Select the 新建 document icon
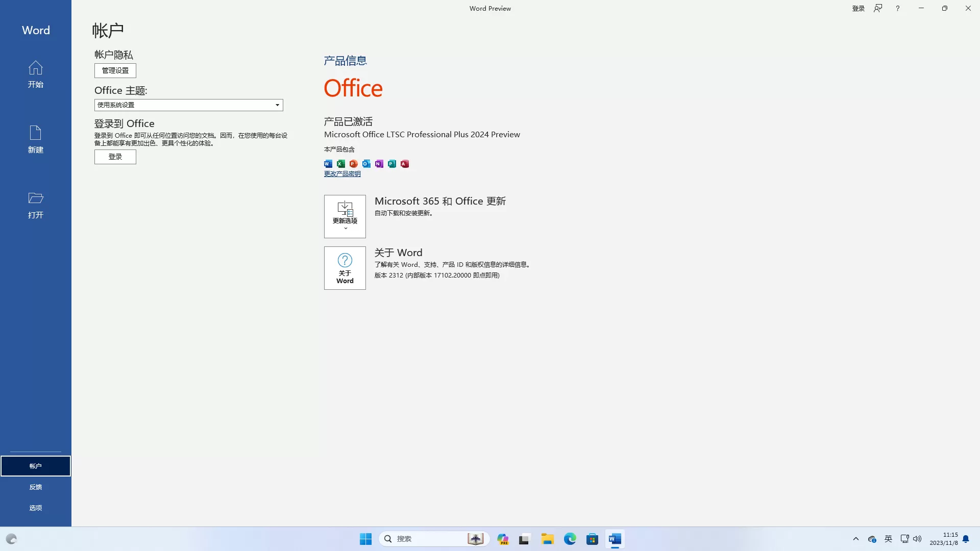Image resolution: width=980 pixels, height=551 pixels. click(x=35, y=139)
